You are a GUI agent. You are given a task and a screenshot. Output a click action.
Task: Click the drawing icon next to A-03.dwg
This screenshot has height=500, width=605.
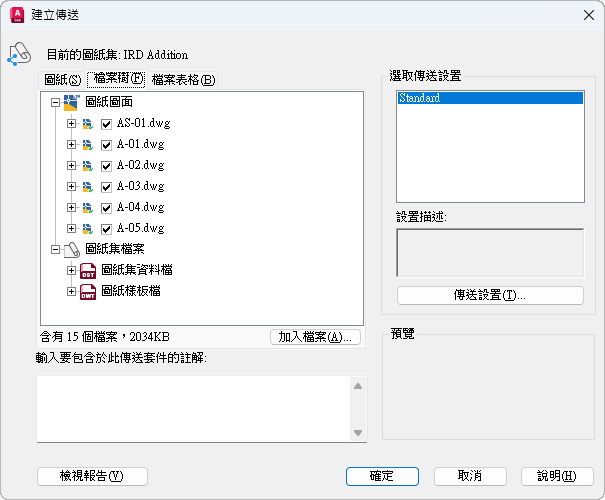click(88, 187)
